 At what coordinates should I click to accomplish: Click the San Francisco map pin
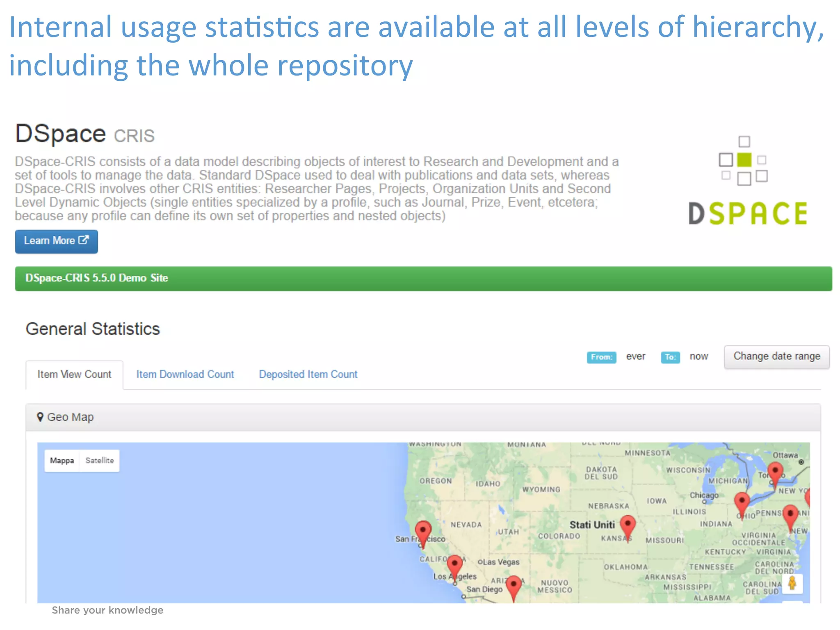[x=423, y=534]
